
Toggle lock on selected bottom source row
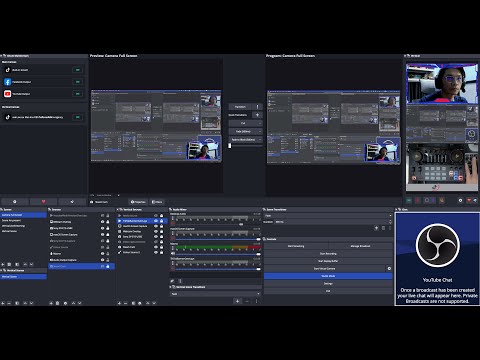click(108, 266)
